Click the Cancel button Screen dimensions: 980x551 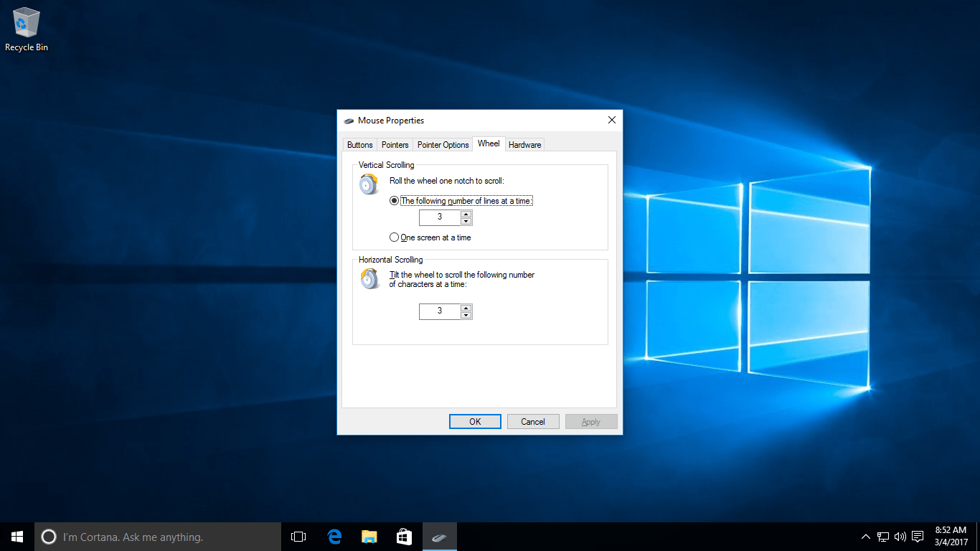[533, 421]
